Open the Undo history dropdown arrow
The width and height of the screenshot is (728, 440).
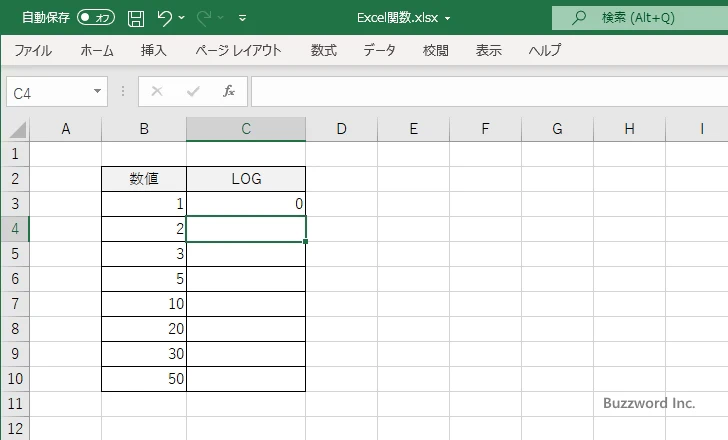182,18
